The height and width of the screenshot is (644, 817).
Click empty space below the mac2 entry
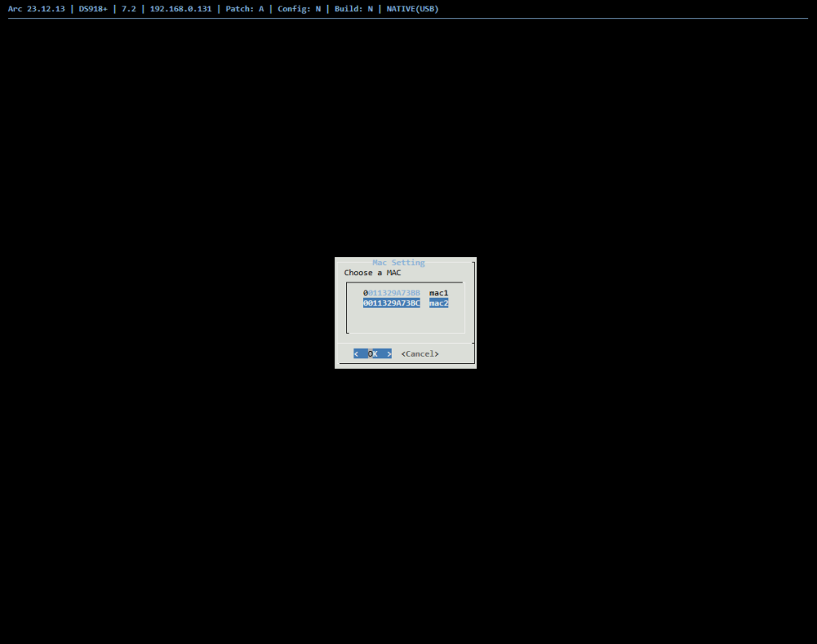[x=405, y=319]
